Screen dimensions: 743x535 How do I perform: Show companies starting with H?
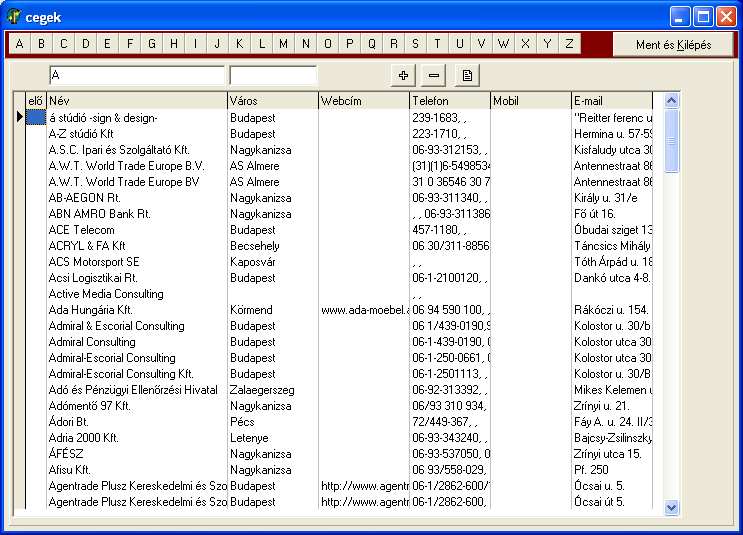click(x=174, y=44)
